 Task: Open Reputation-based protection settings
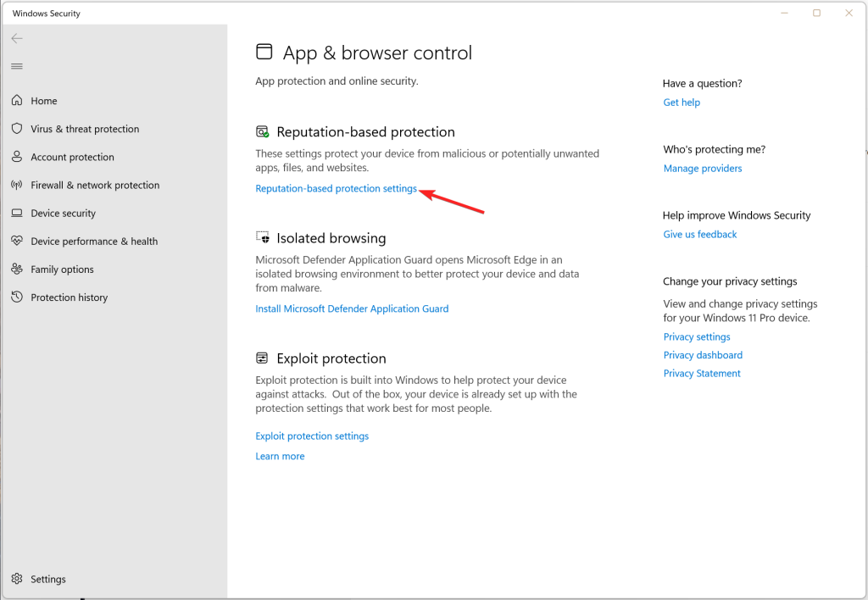[x=336, y=188]
